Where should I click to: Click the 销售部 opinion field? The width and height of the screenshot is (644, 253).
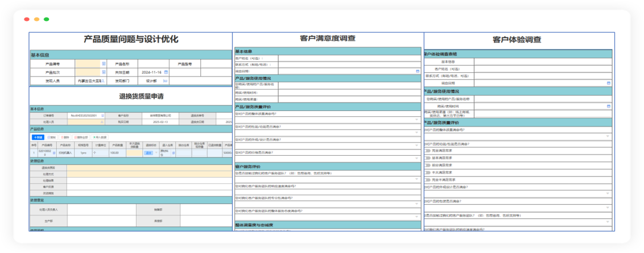(x=206, y=209)
